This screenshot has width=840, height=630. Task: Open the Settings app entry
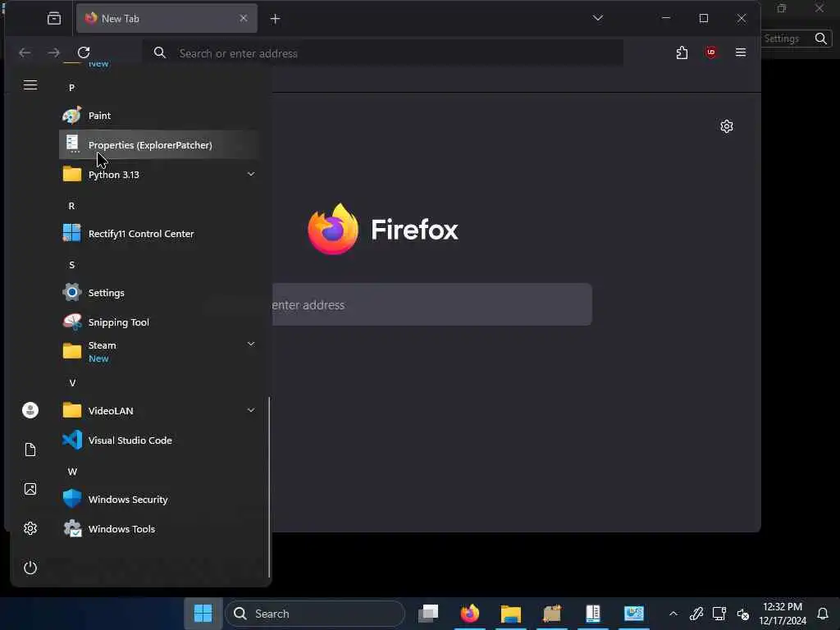(x=158, y=293)
